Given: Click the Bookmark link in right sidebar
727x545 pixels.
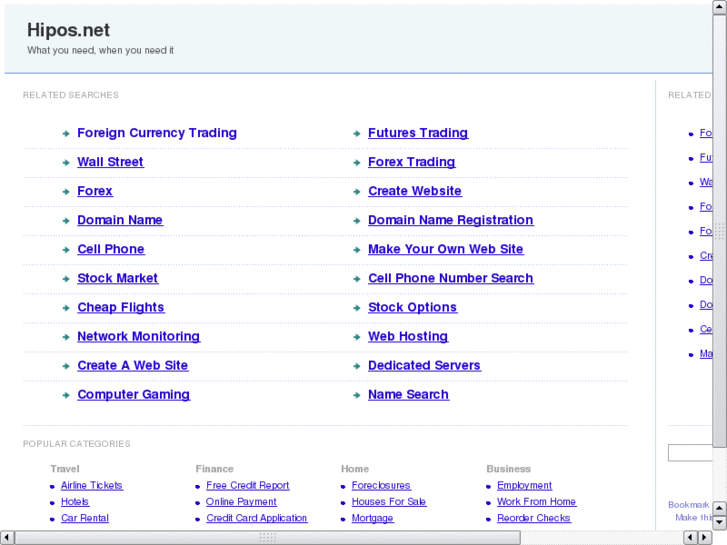Looking at the screenshot, I should click(x=689, y=505).
